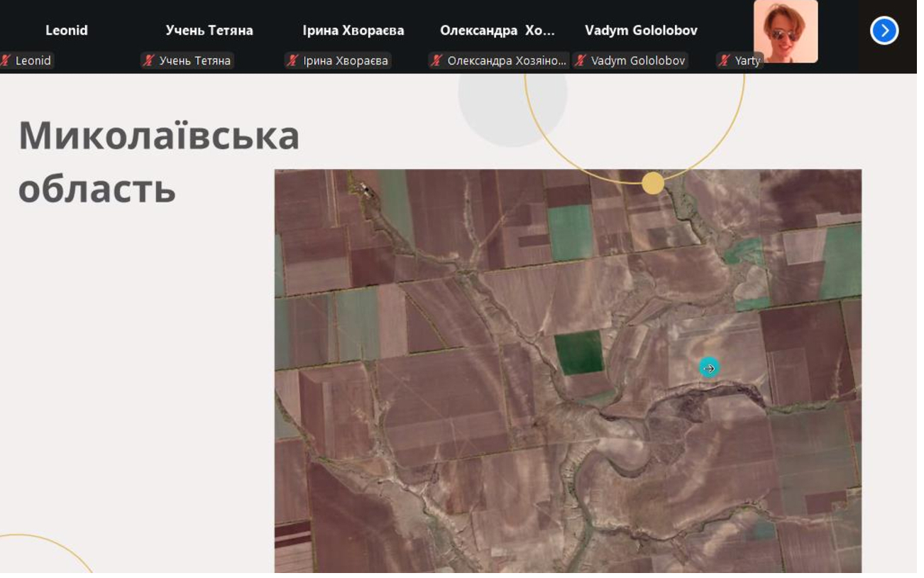Viewport: 924px width, 578px height.
Task: Select the Учень Тетяна participant tile
Action: tap(209, 31)
